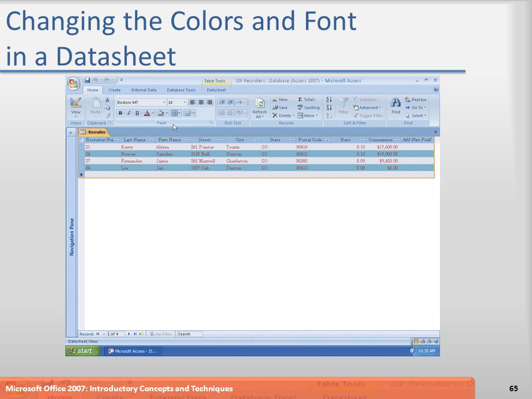Open font size 10 dropdown

pyautogui.click(x=184, y=102)
